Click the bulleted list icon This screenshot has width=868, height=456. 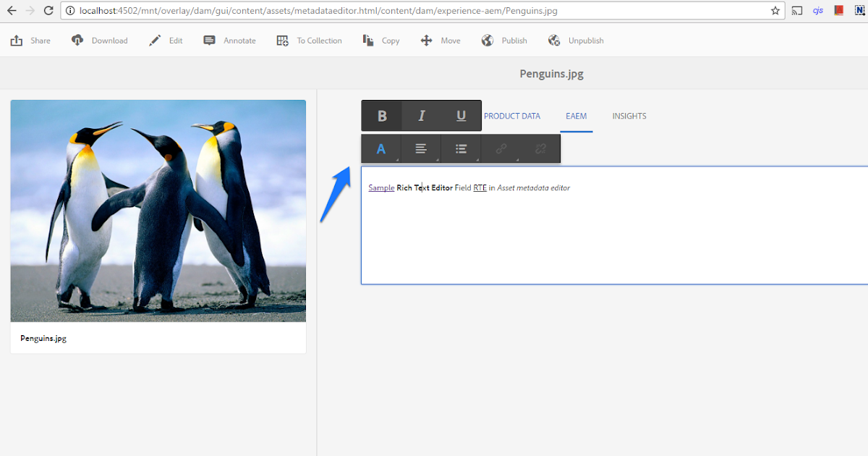coord(461,148)
